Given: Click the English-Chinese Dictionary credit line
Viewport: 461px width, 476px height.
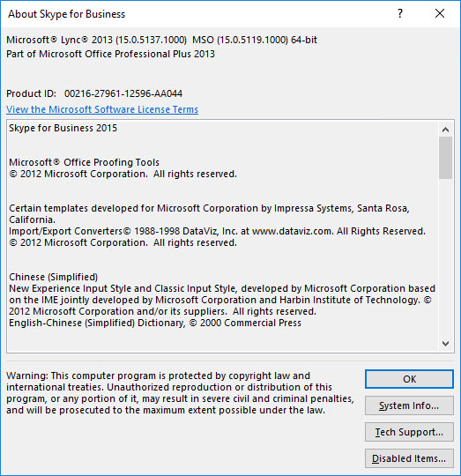Looking at the screenshot, I should pos(155,323).
